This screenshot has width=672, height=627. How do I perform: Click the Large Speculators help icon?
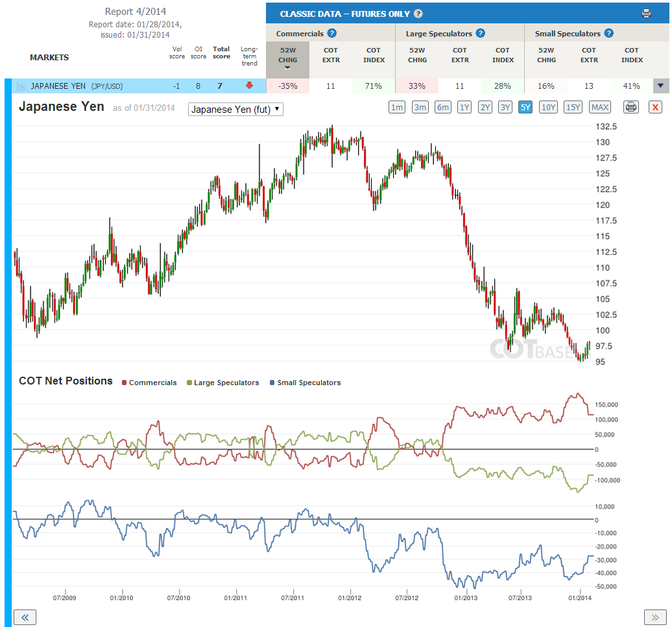tap(481, 34)
